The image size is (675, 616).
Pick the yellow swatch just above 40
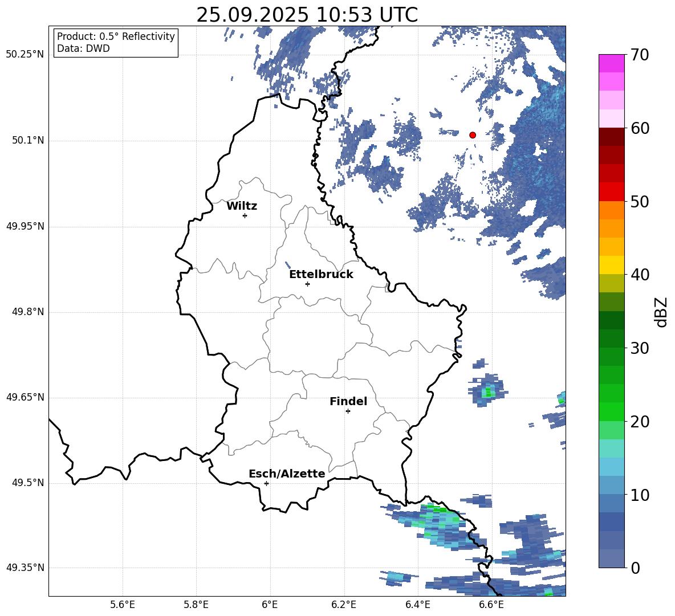[612, 265]
